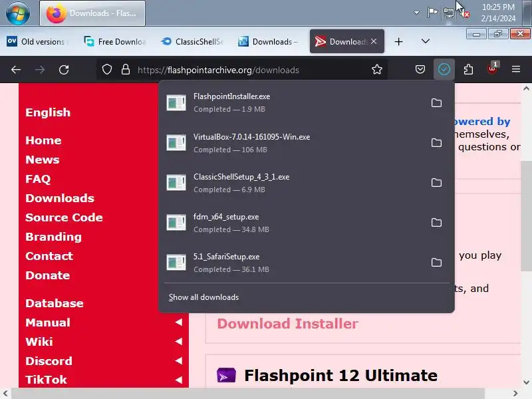Click Show all downloads
This screenshot has height=399, width=532.
click(x=203, y=297)
